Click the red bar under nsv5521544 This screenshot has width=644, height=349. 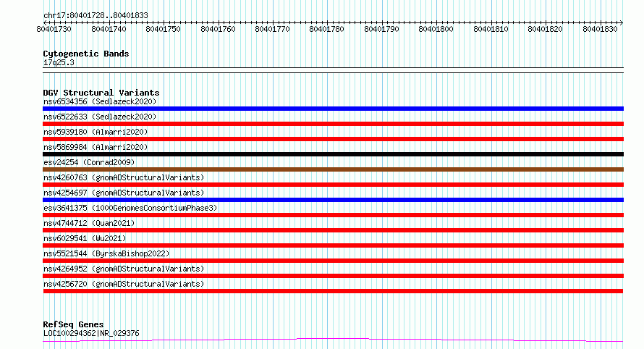tap(333, 261)
